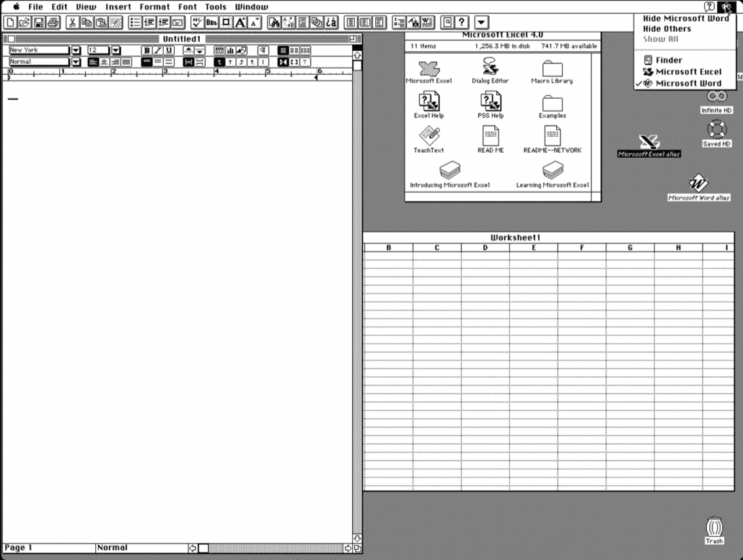This screenshot has width=743, height=560.
Task: Toggle Italic formatting in ribbon
Action: click(x=158, y=50)
